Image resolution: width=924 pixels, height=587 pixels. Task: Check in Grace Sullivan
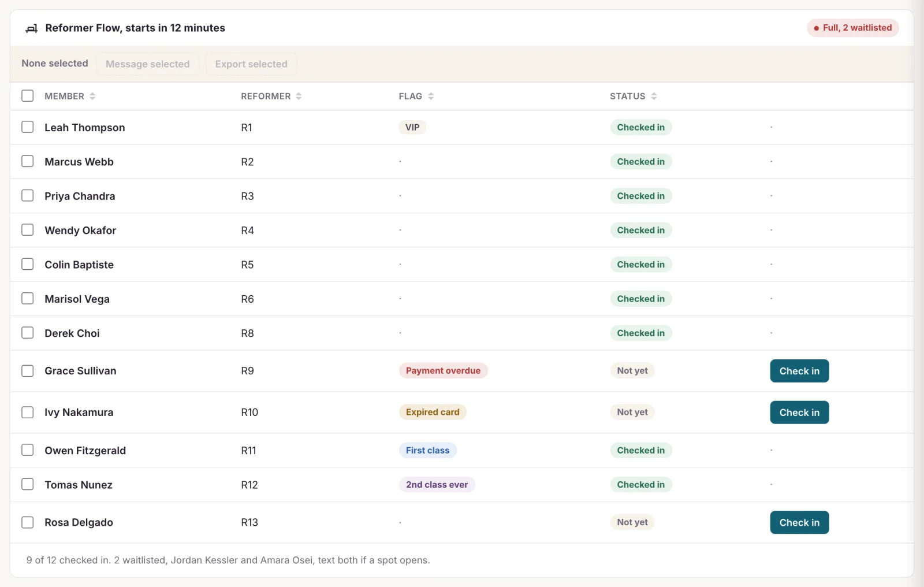799,371
